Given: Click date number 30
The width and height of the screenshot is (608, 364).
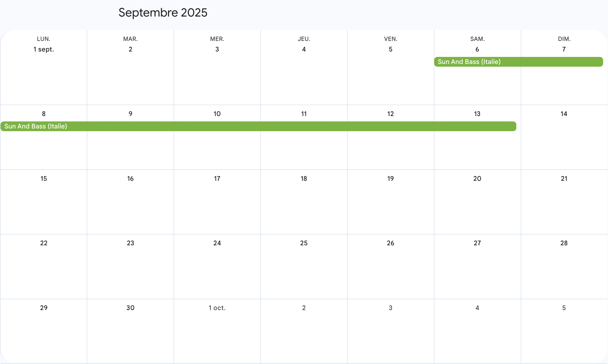Looking at the screenshot, I should (x=130, y=308).
